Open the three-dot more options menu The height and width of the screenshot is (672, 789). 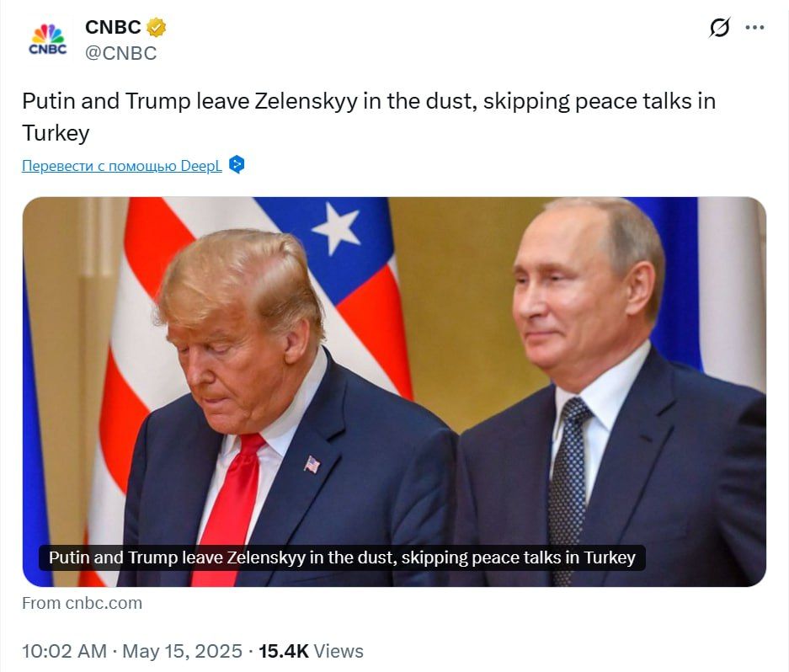tap(754, 28)
